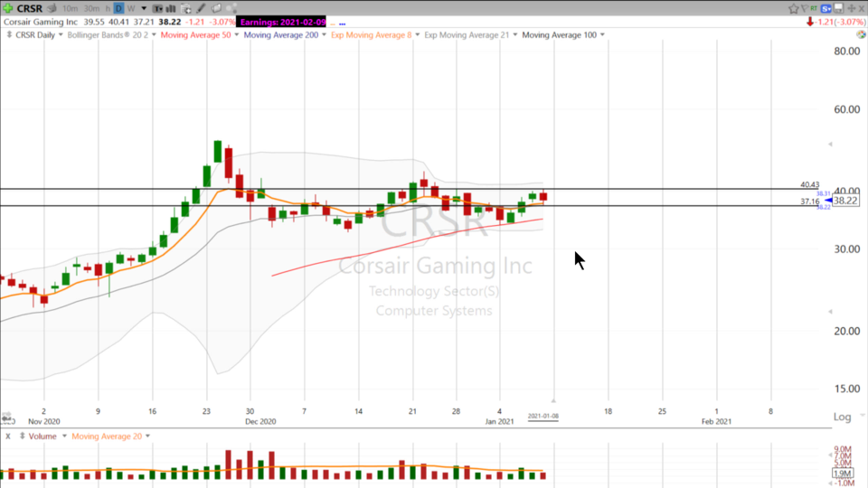Click the Feb 2021 axis label
Image resolution: width=868 pixels, height=488 pixels.
[716, 421]
